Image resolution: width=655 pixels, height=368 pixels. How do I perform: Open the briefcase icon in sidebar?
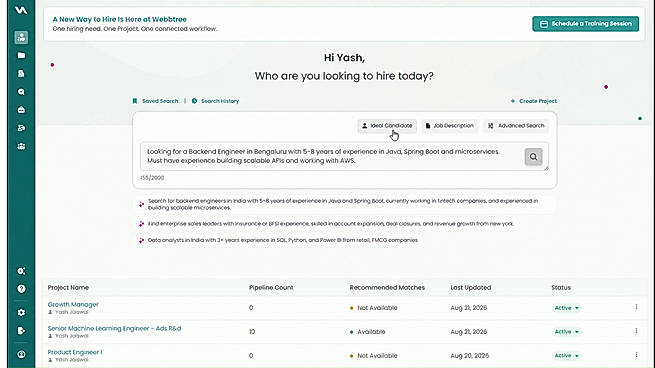click(21, 110)
